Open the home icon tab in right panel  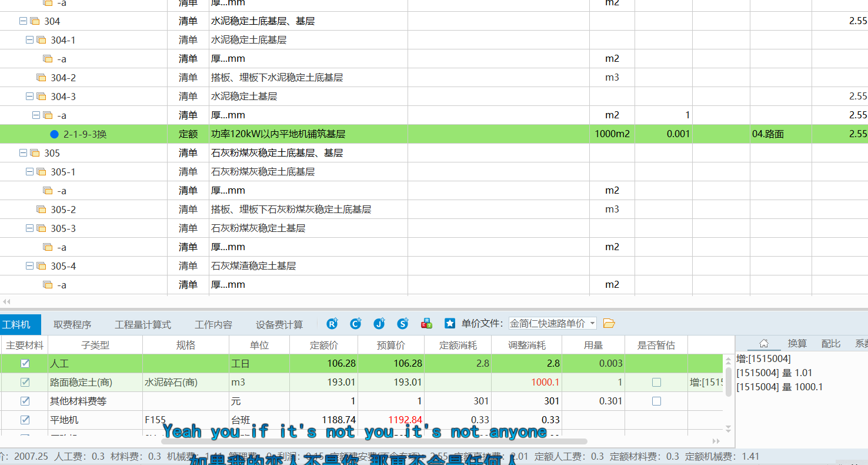(x=764, y=344)
